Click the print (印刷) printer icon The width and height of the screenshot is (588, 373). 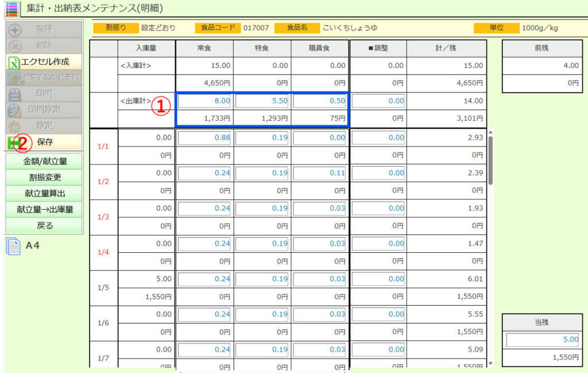point(15,93)
